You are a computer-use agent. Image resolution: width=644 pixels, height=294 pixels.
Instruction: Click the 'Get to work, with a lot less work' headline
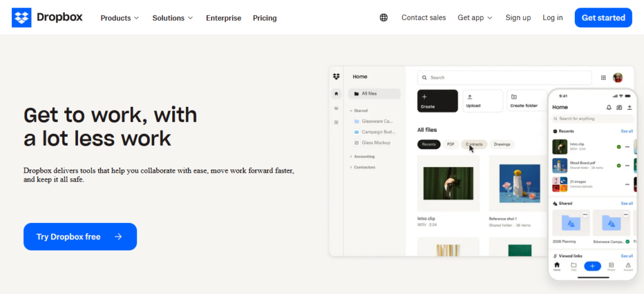click(x=111, y=126)
